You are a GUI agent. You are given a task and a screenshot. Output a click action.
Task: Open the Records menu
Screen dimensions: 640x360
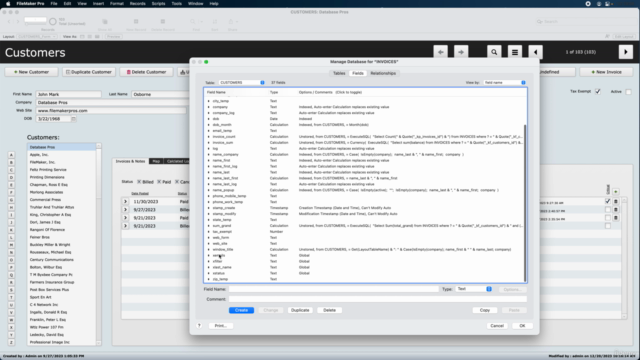(138, 4)
